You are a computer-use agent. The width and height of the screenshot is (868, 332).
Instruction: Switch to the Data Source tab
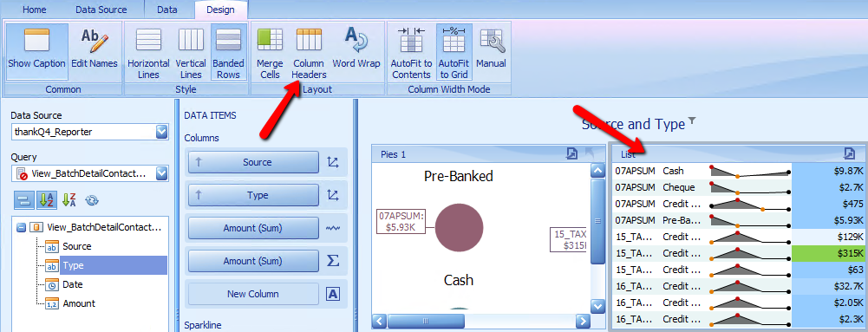click(101, 10)
